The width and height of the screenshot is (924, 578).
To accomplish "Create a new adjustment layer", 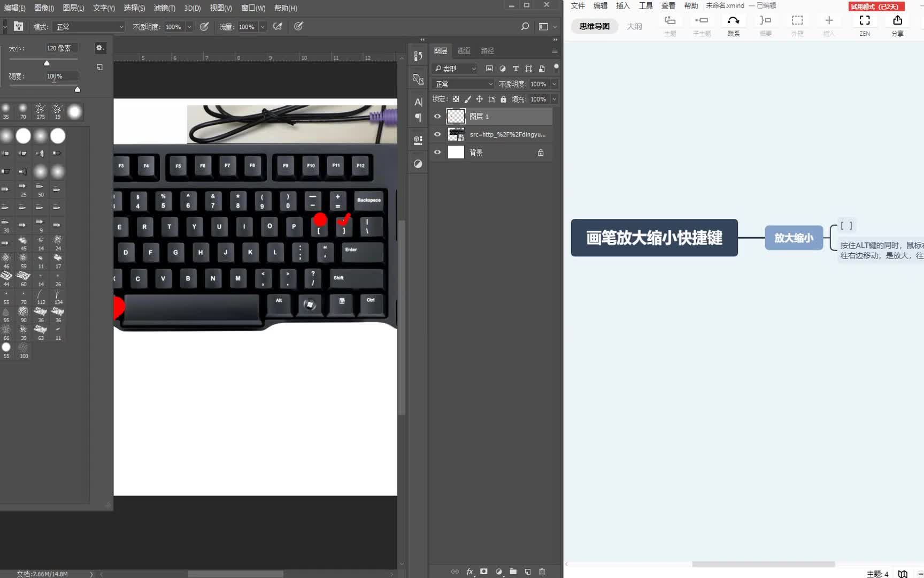I will pos(499,572).
